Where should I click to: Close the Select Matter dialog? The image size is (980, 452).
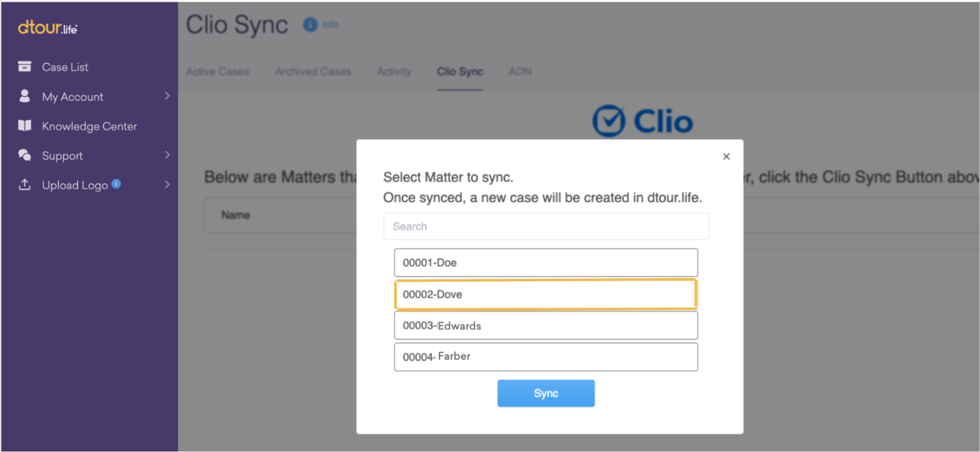[726, 157]
